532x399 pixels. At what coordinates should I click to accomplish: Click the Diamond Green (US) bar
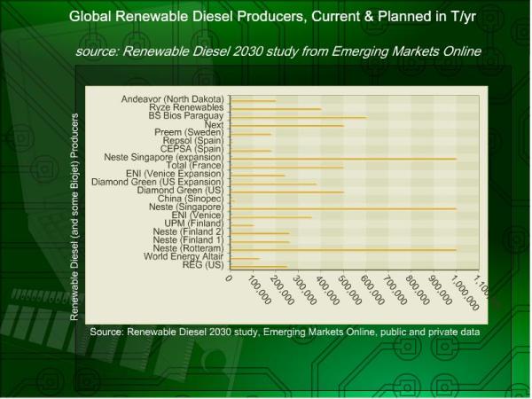pos(287,192)
